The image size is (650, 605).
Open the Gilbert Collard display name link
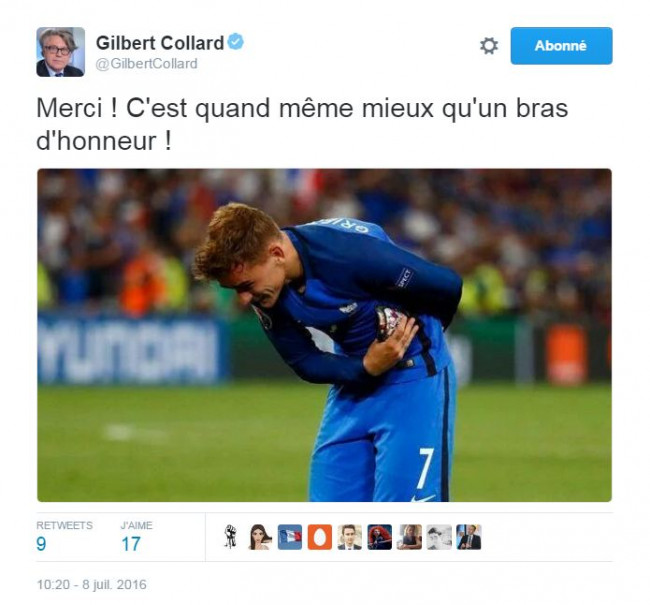click(160, 43)
